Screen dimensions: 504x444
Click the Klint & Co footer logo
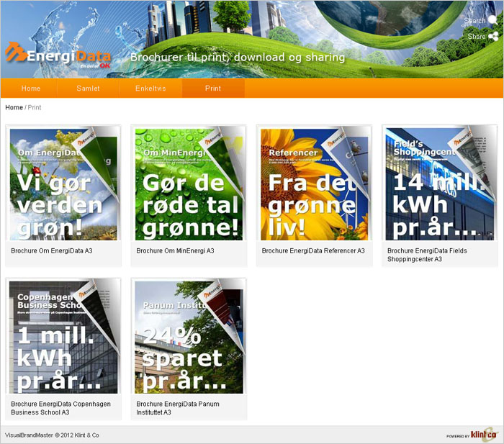click(482, 435)
